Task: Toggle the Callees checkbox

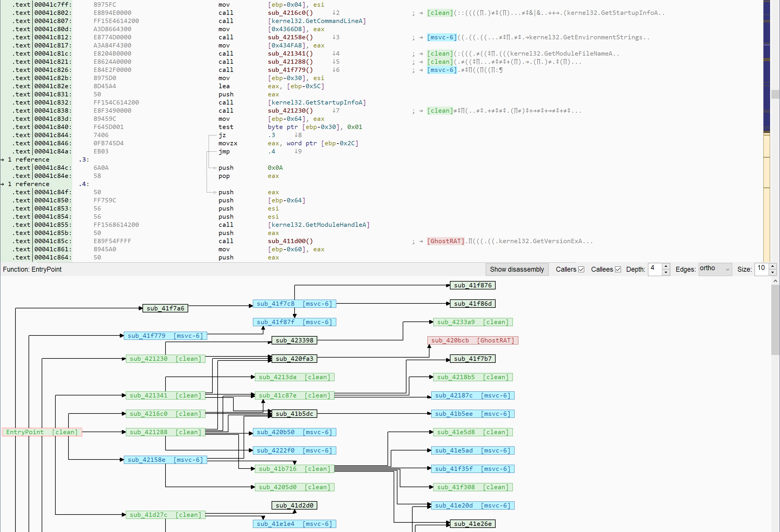Action: [x=618, y=269]
